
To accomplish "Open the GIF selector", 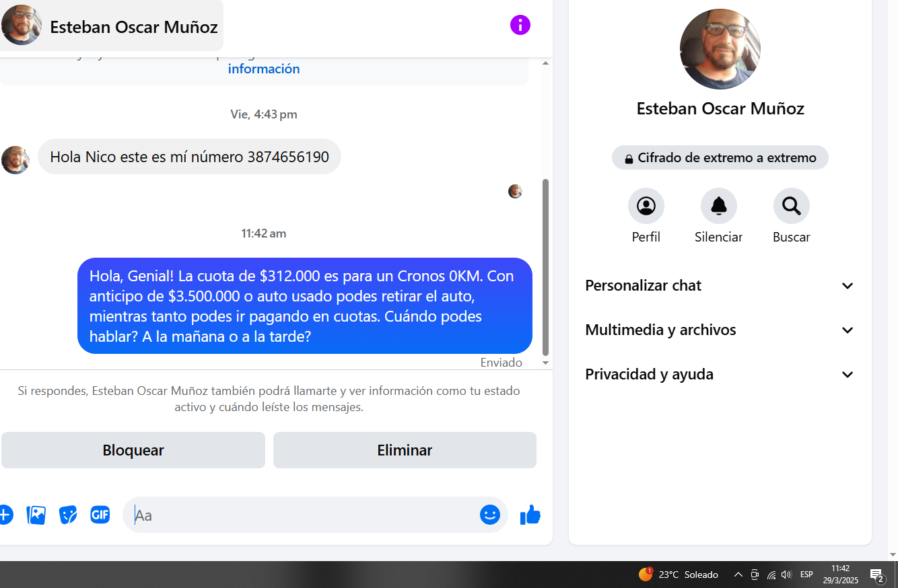I will pos(100,515).
